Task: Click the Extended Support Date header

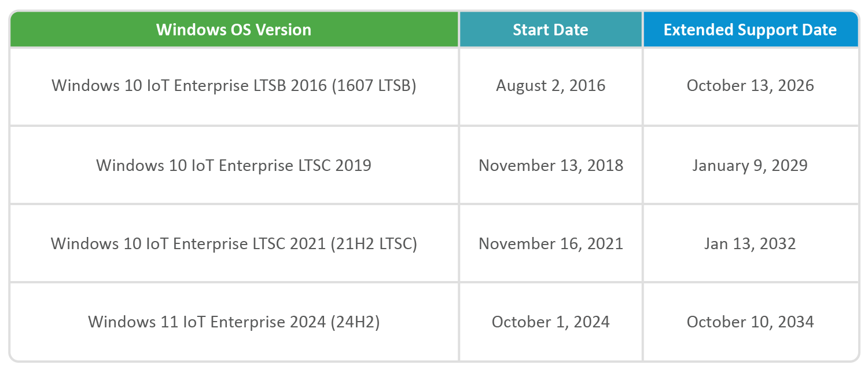Action: (750, 30)
